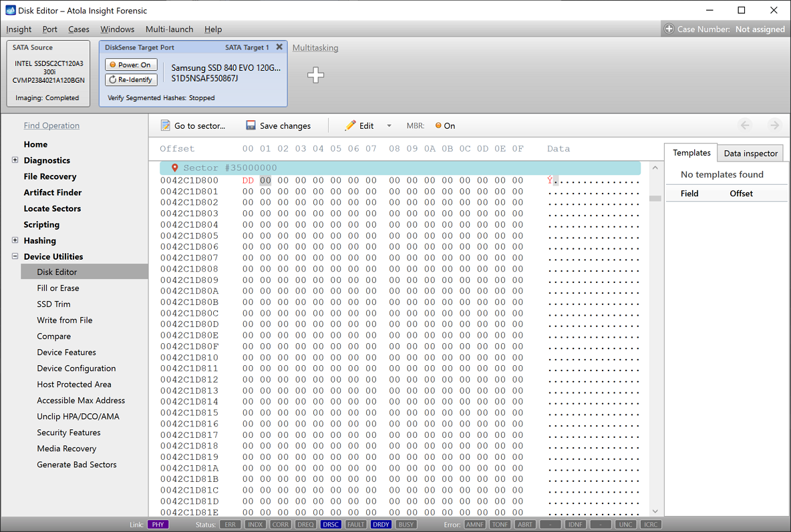Click the PHY link indicator

(158, 525)
